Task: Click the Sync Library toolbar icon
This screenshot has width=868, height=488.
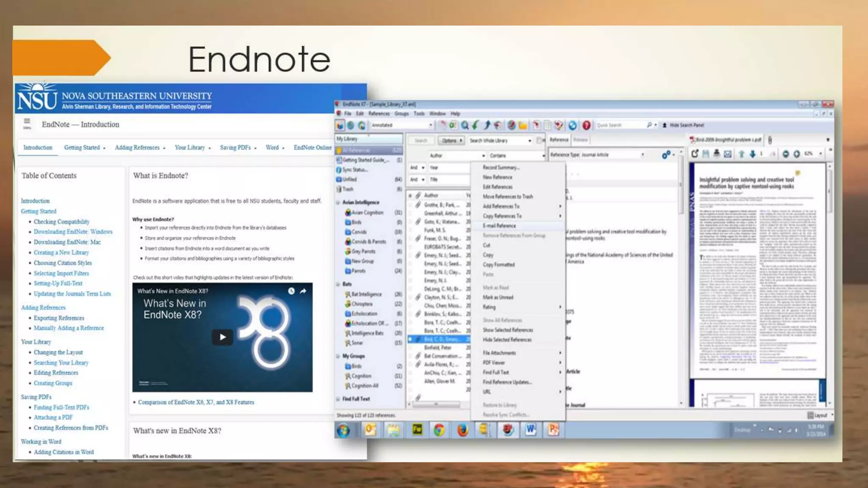Action: point(573,125)
